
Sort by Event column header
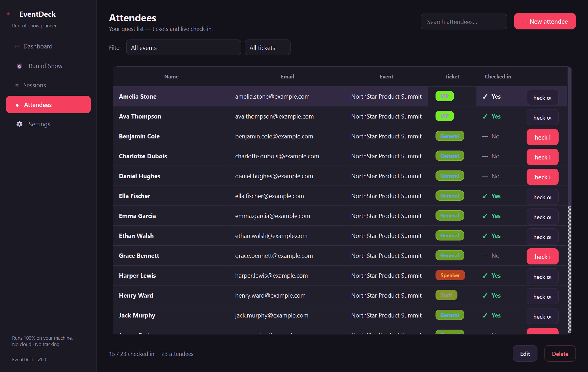tap(386, 76)
